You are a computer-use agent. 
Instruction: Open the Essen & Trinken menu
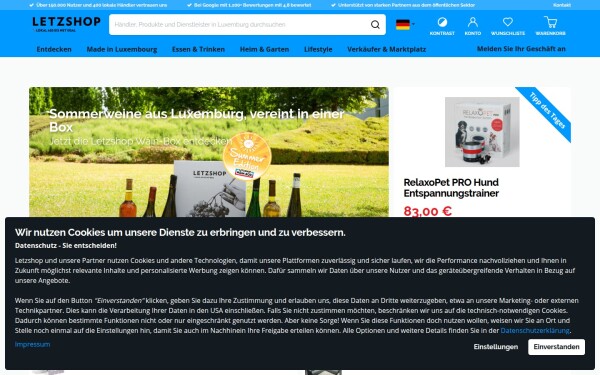tap(198, 49)
